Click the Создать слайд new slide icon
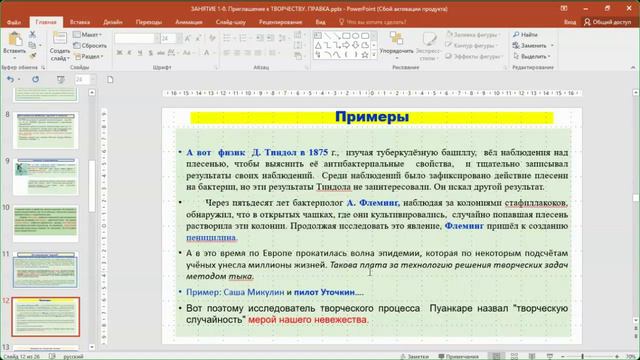 [x=60, y=39]
